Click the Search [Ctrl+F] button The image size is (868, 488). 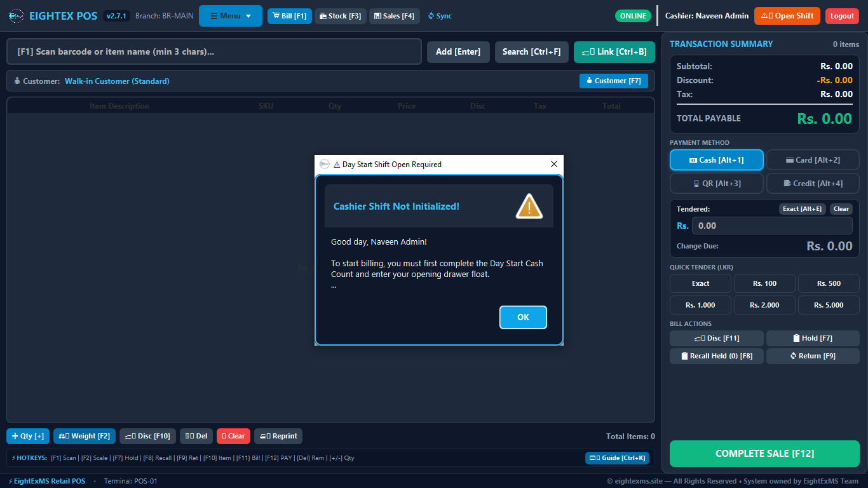[532, 51]
